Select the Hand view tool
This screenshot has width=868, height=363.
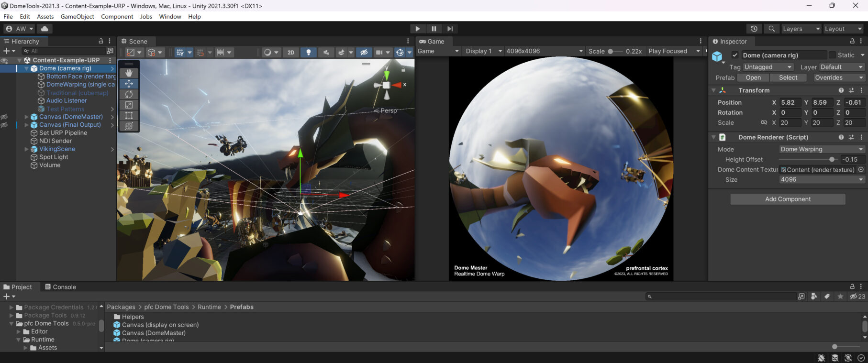(129, 73)
